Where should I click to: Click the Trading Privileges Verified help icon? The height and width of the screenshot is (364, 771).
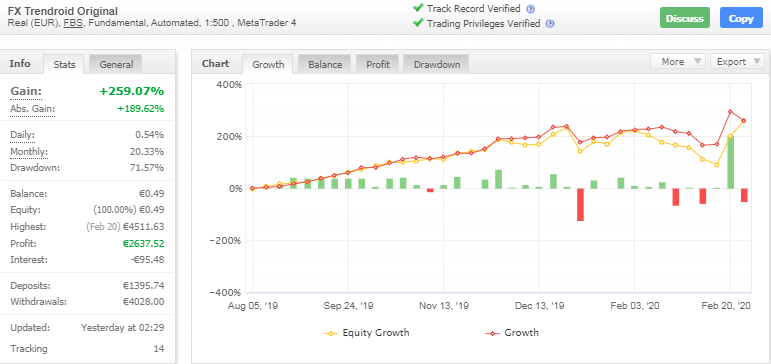[550, 24]
